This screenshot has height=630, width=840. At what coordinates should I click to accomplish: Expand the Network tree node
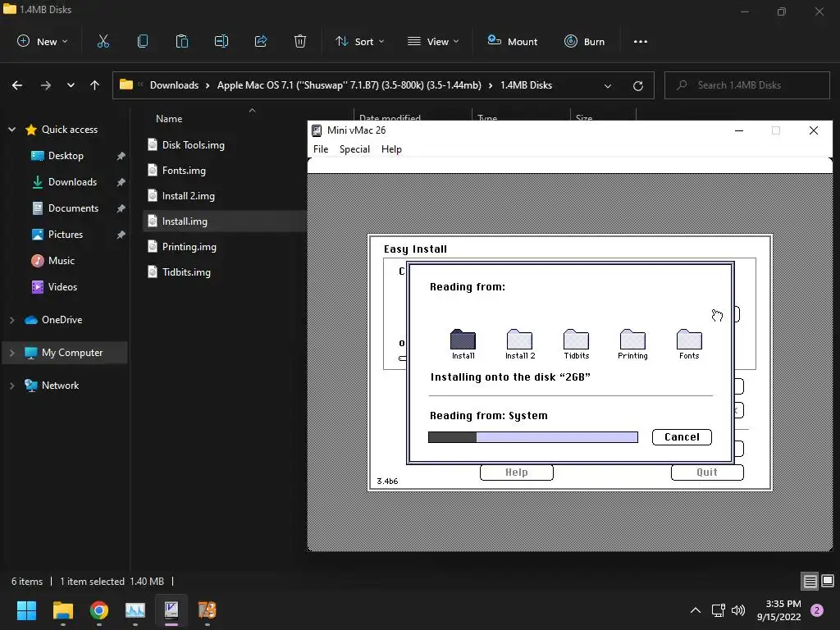11,386
